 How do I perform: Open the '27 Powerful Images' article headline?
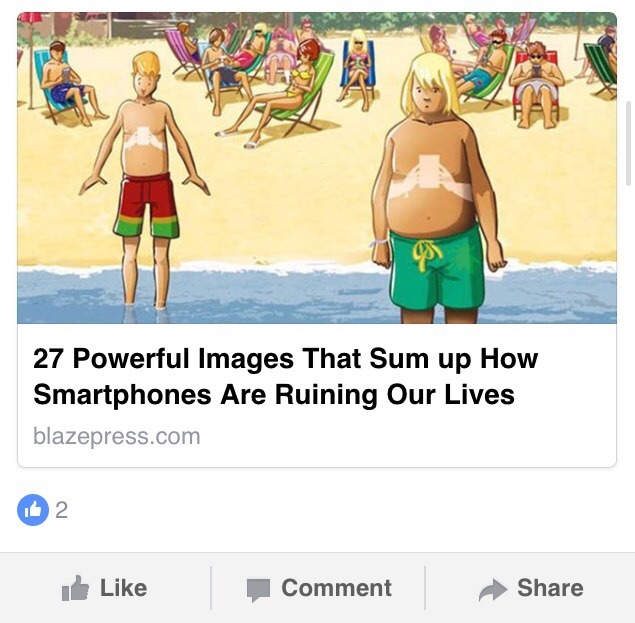[x=286, y=376]
